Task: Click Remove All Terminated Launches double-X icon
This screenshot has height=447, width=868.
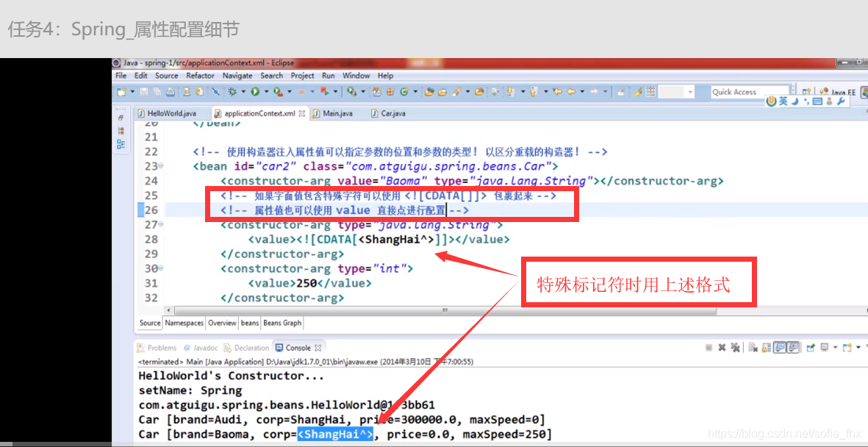Action: 735,347
